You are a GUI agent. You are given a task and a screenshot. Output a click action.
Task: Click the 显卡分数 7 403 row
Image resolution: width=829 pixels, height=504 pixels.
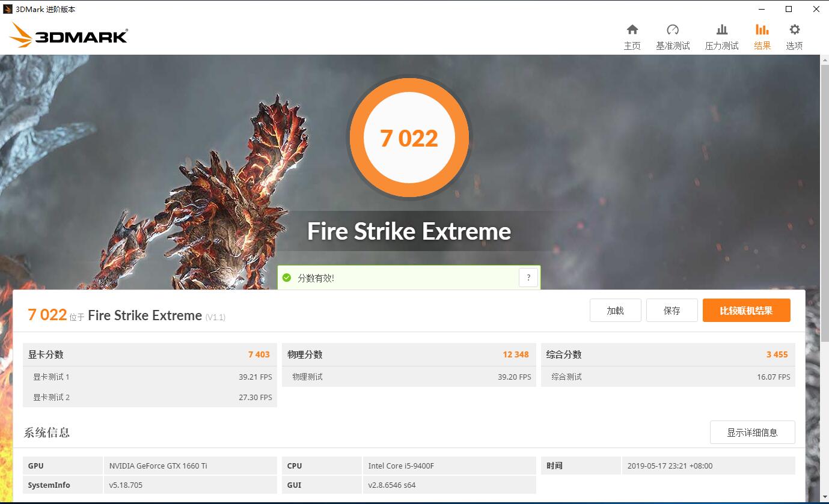coord(150,354)
